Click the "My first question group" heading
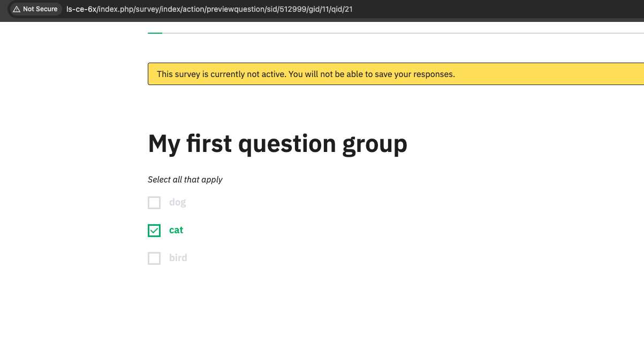 pos(277,143)
